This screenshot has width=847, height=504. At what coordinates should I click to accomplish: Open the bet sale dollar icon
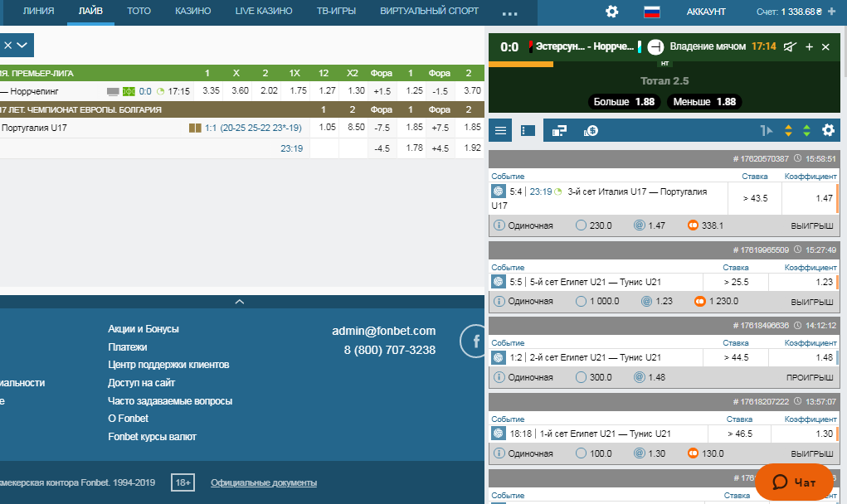pos(591,131)
